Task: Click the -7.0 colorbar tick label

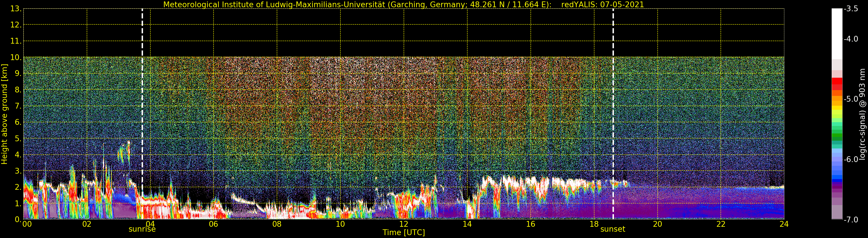Action: (x=851, y=220)
